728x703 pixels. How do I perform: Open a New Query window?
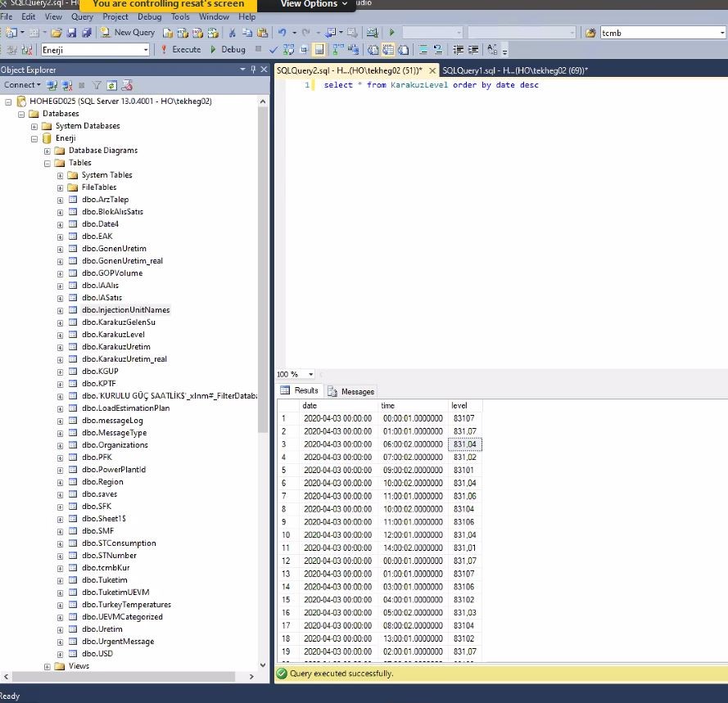(131, 33)
